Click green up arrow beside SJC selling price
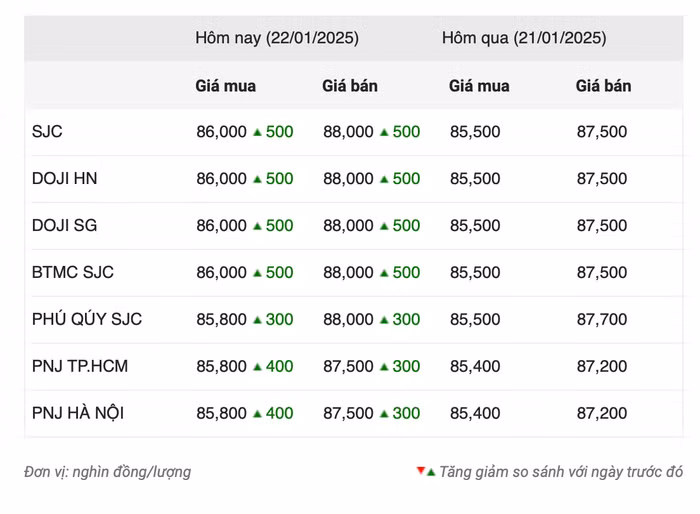700x514 pixels. pos(384,132)
